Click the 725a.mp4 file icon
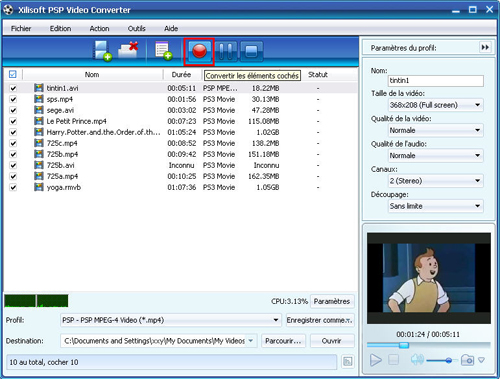 39,176
